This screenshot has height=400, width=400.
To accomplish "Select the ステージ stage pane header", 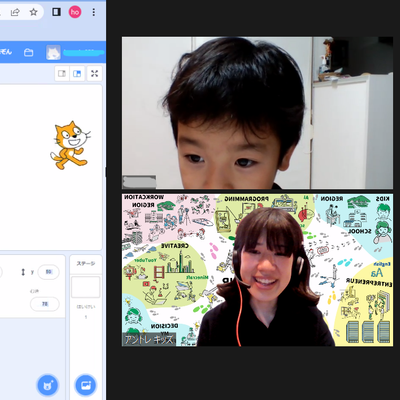I will [86, 264].
